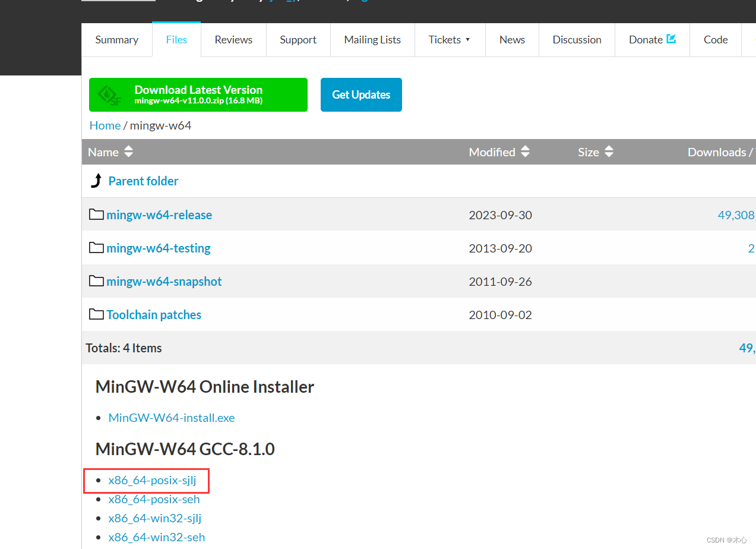Click the 2010-09-02 modified date
The height and width of the screenshot is (549, 756).
501,315
